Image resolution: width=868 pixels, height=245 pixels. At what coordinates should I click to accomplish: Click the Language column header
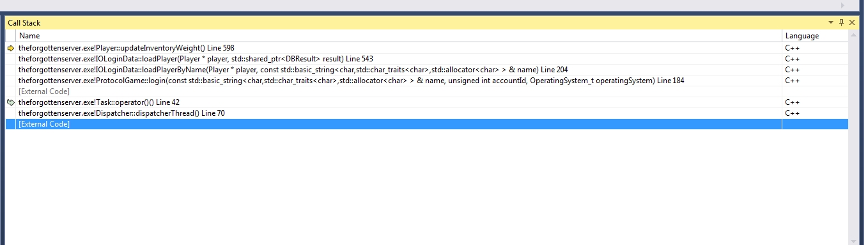(816, 36)
